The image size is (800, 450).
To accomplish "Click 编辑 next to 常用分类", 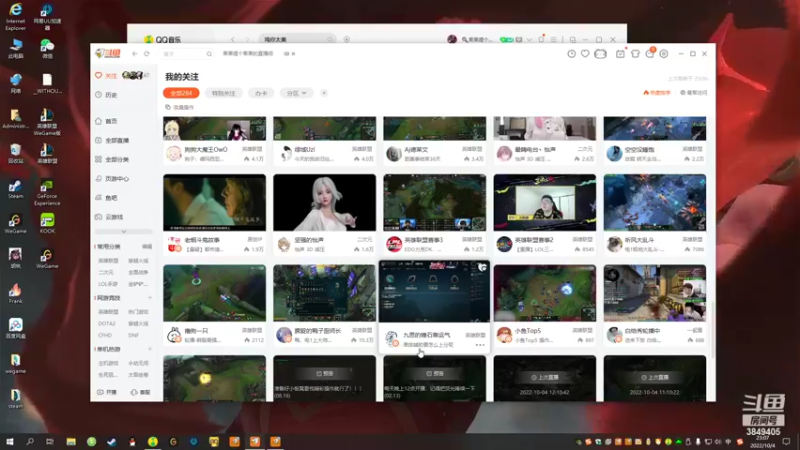I will point(147,246).
